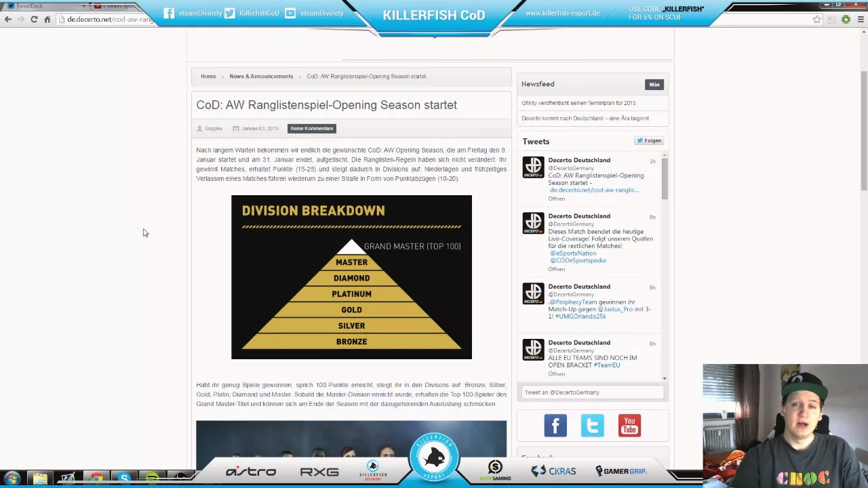Click Öffnen under the first tweet
Viewport: 868px width, 488px height.
(x=556, y=199)
